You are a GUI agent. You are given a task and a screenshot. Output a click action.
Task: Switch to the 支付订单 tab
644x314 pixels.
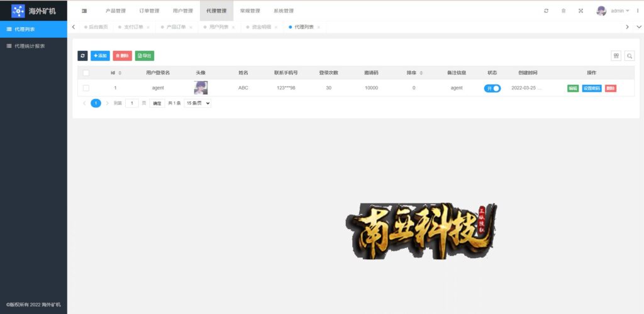pyautogui.click(x=133, y=27)
